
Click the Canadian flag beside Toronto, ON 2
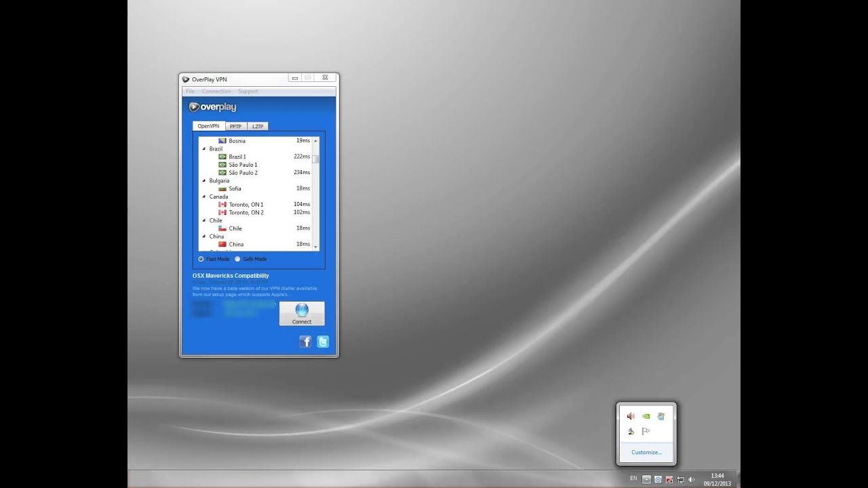click(222, 212)
